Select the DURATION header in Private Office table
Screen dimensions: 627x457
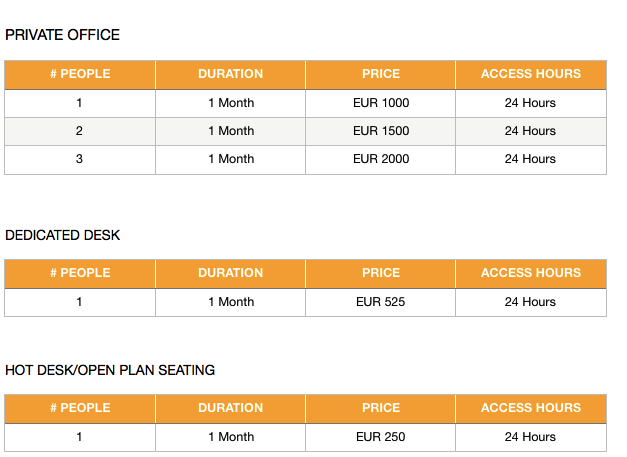230,74
